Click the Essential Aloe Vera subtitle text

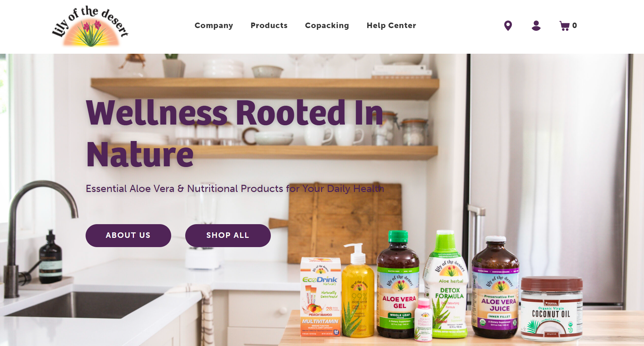(235, 189)
